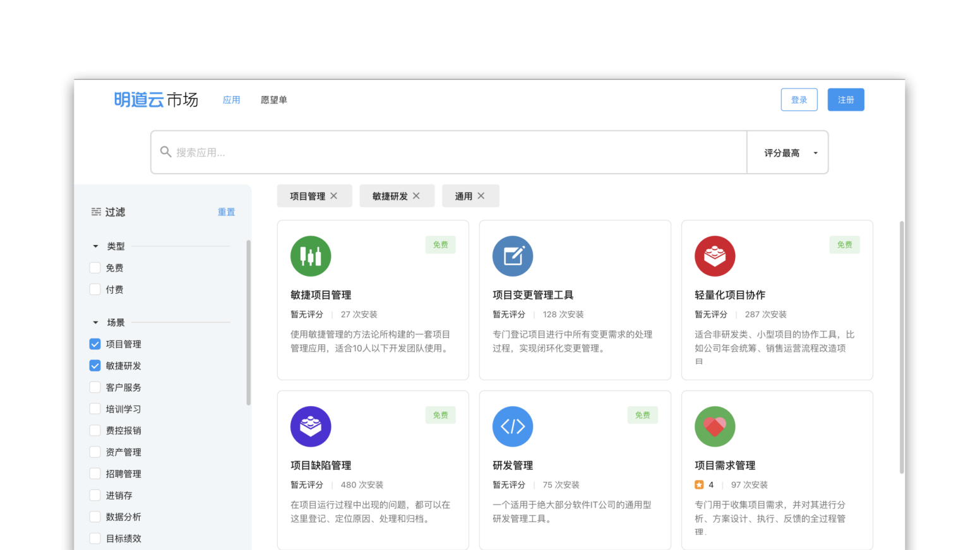
Task: Open the 项目缺陷管理 title
Action: pos(321,465)
